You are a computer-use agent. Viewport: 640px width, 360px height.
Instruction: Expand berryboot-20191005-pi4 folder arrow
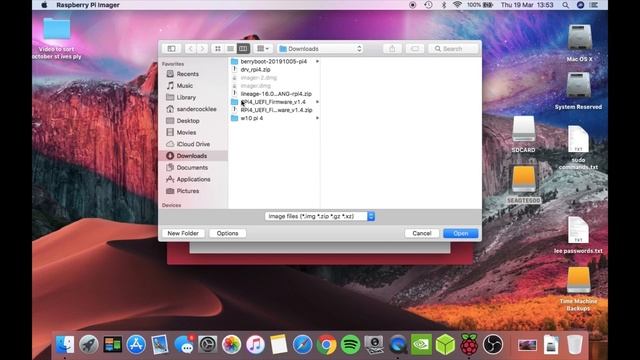(317, 61)
